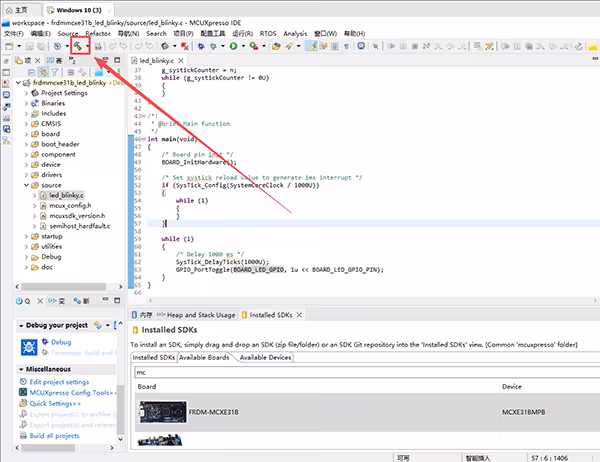
Task: Click the big blue bug Debug project icon
Action: [x=29, y=347]
